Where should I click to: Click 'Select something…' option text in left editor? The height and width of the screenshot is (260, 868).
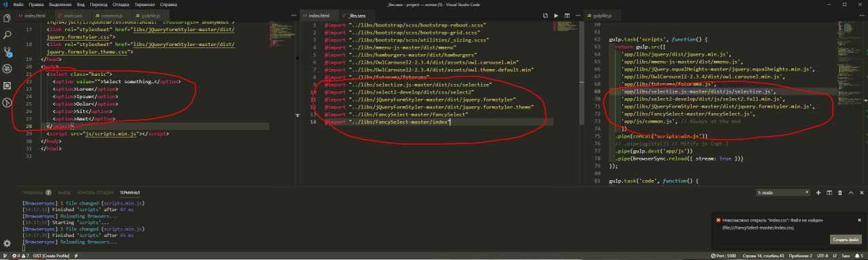pyautogui.click(x=130, y=81)
